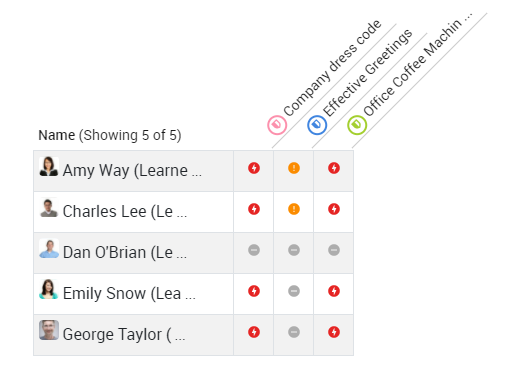The width and height of the screenshot is (509, 366).
Task: Open Amy Way's red overdue status for Company dress code
Action: [x=254, y=168]
